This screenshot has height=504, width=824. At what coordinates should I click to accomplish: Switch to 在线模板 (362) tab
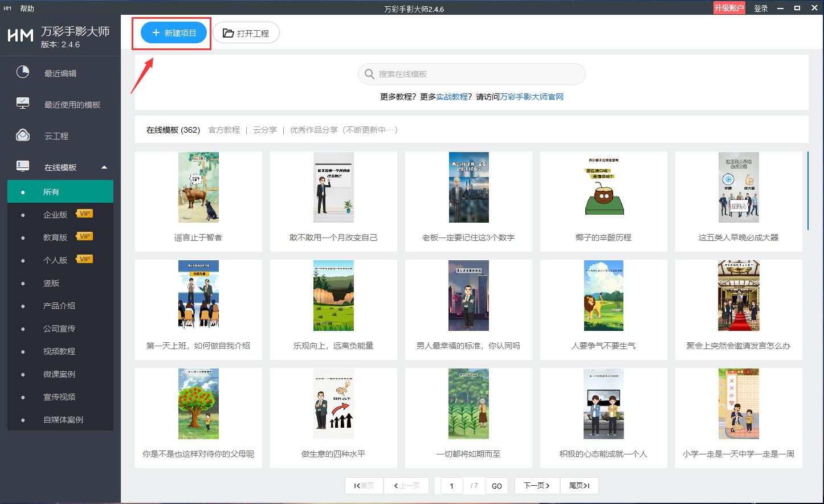point(173,130)
